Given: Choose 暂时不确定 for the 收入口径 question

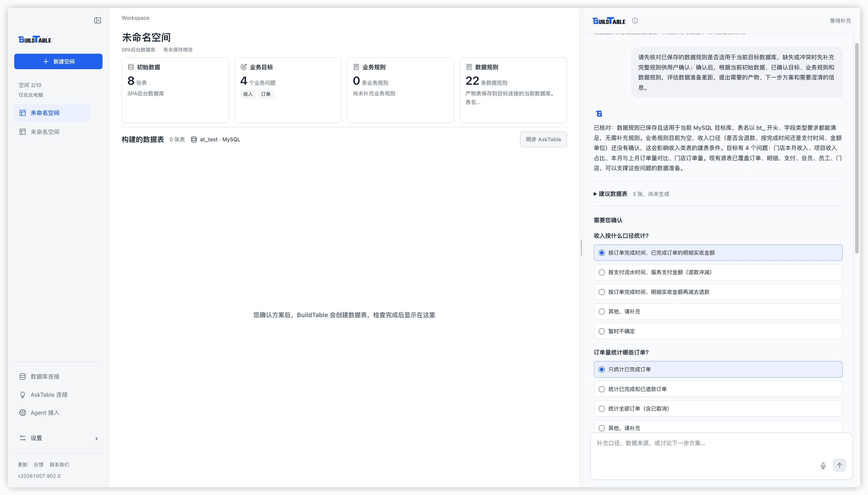Looking at the screenshot, I should point(718,331).
